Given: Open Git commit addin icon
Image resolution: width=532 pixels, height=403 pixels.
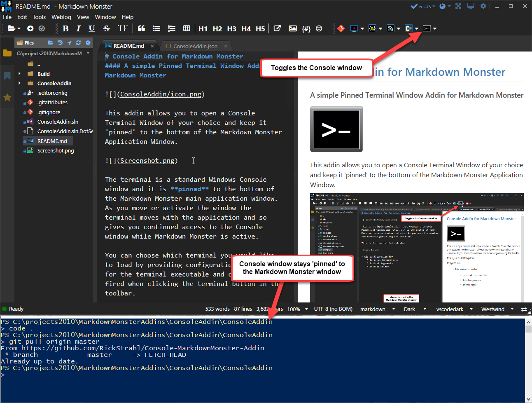Looking at the screenshot, I should pos(341,28).
